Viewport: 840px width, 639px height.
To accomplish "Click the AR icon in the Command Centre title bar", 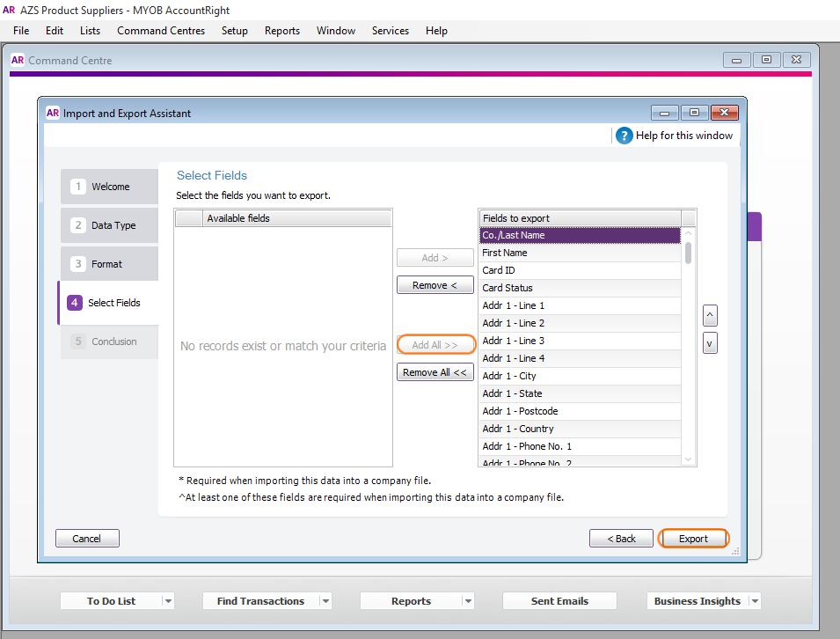I will [18, 60].
